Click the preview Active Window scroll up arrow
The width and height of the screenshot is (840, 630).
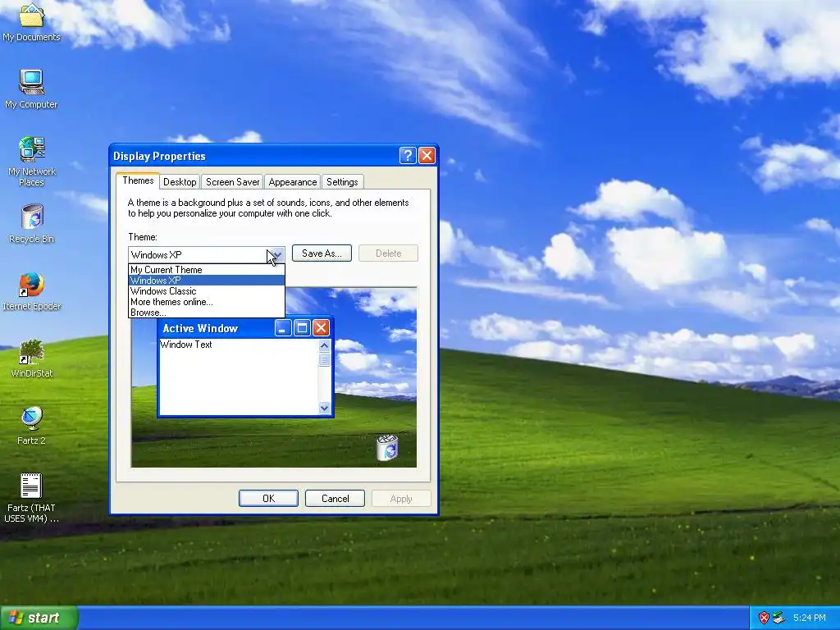point(324,345)
